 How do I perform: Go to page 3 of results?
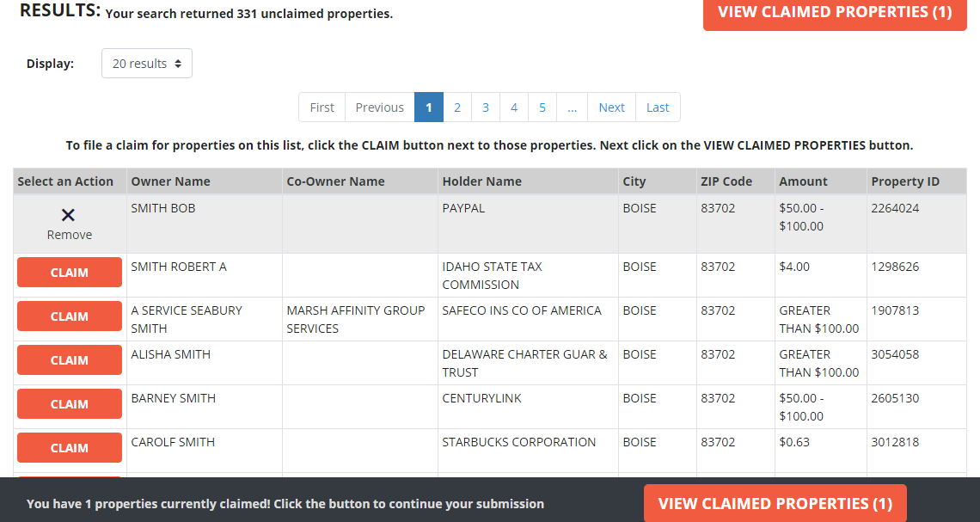coord(485,107)
